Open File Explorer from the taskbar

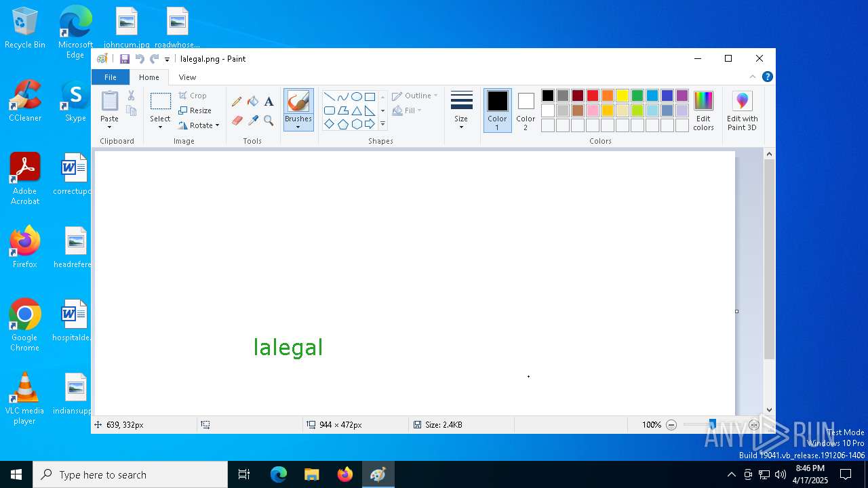pyautogui.click(x=312, y=474)
